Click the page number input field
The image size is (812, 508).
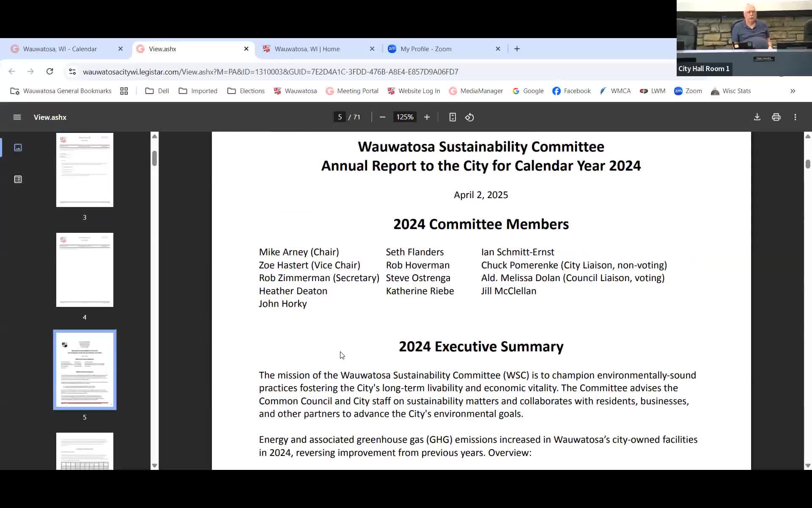340,117
